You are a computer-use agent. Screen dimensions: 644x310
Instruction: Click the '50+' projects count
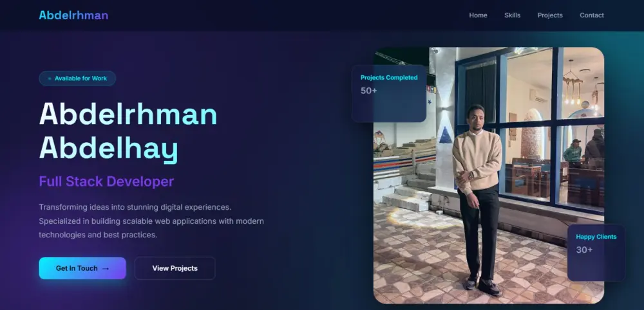(x=368, y=91)
